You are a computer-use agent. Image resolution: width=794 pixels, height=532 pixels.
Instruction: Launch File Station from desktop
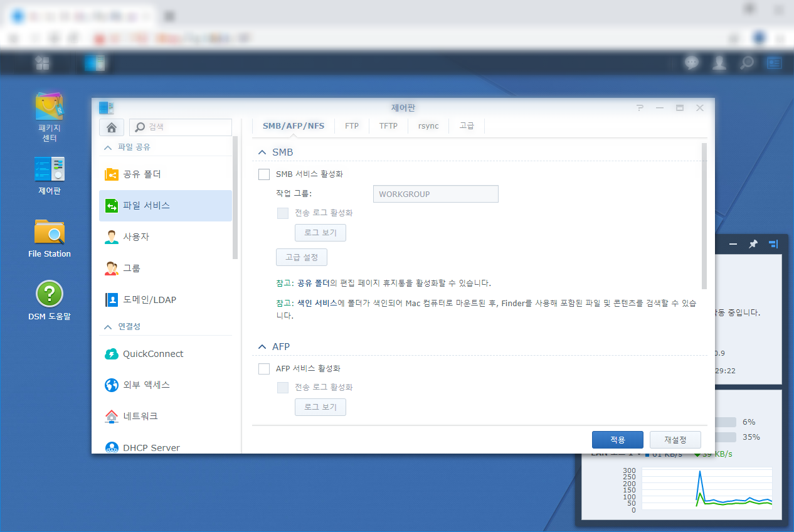(50, 238)
